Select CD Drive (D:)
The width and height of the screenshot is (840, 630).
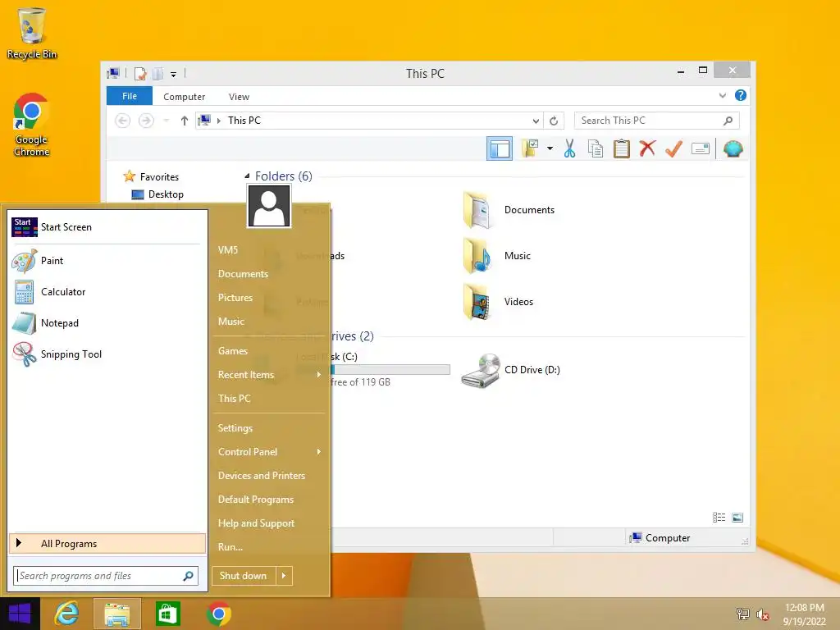[510, 370]
